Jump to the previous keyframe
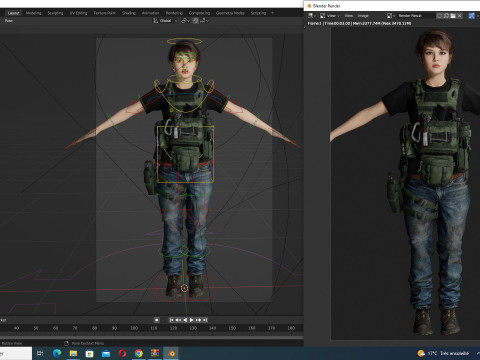480x360 pixels. coord(178,320)
